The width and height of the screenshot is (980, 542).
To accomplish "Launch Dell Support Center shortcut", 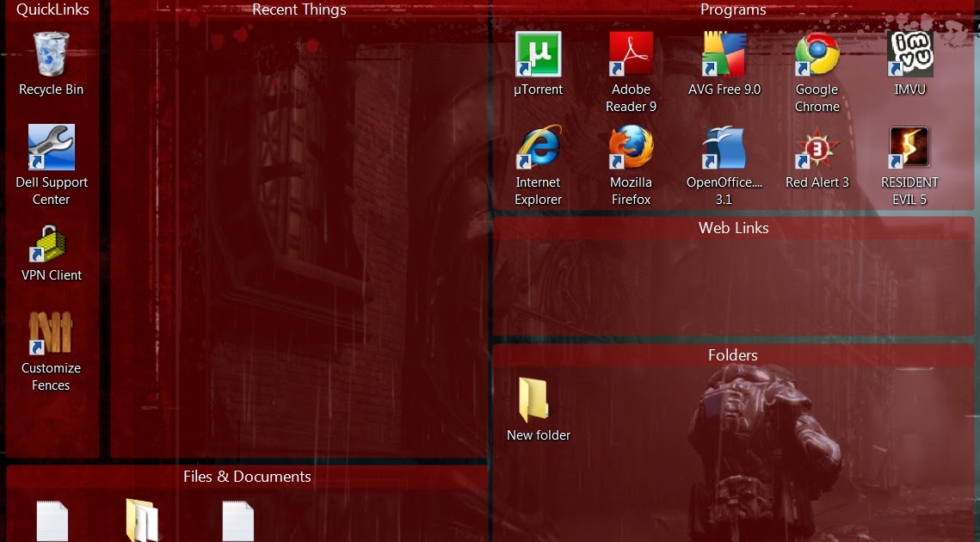I will tap(52, 147).
